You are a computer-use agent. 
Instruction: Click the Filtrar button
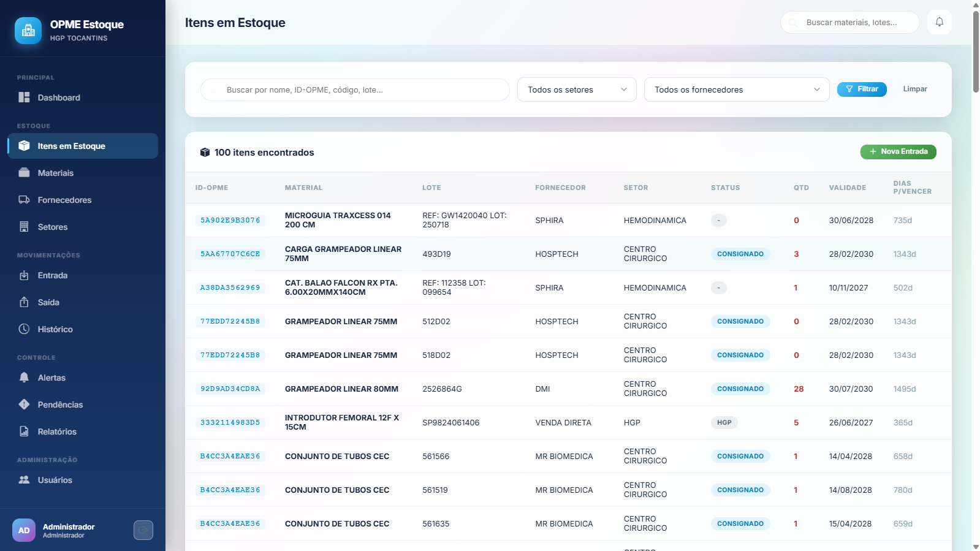point(862,89)
